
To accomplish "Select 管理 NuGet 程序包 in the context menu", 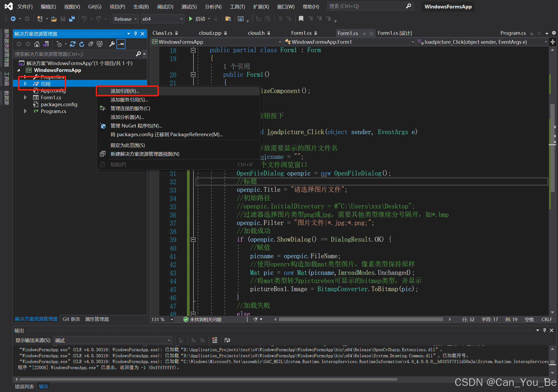I will (136, 126).
